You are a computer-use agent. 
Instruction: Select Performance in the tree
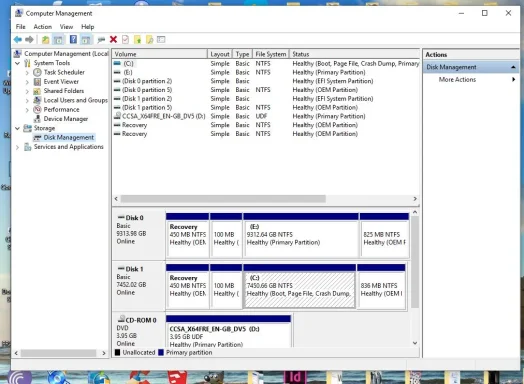point(61,110)
